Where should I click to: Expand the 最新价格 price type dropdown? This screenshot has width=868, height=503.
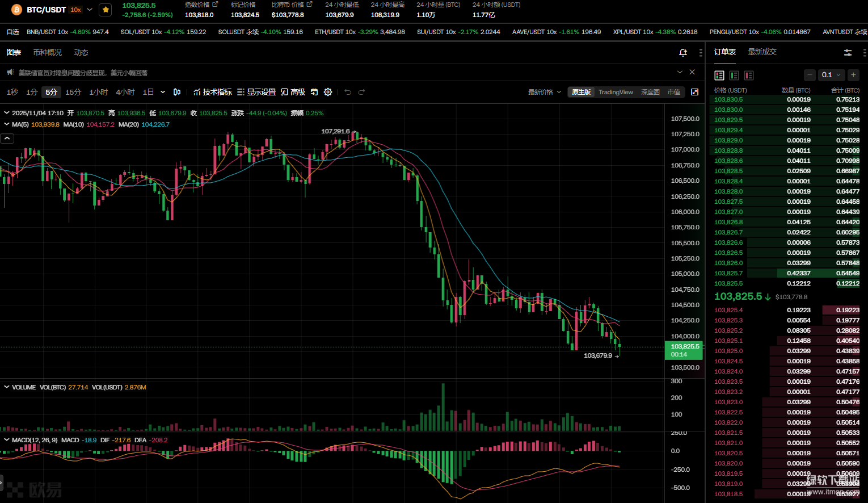coord(544,92)
